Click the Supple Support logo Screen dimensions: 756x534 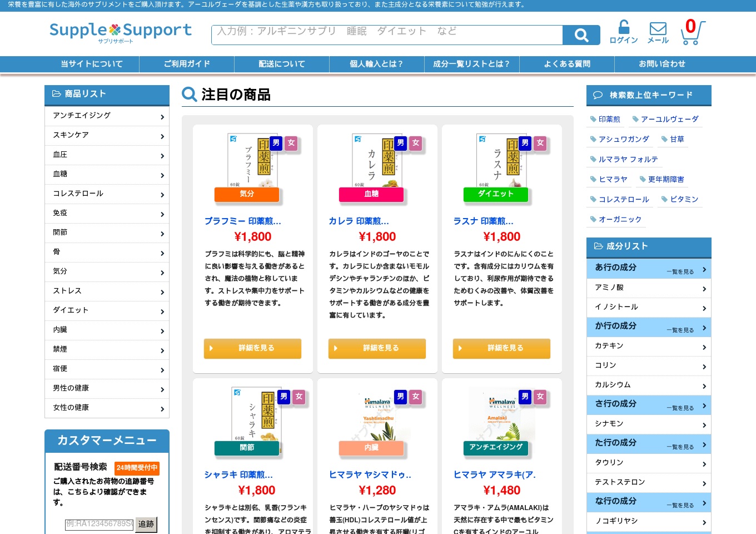coord(120,32)
